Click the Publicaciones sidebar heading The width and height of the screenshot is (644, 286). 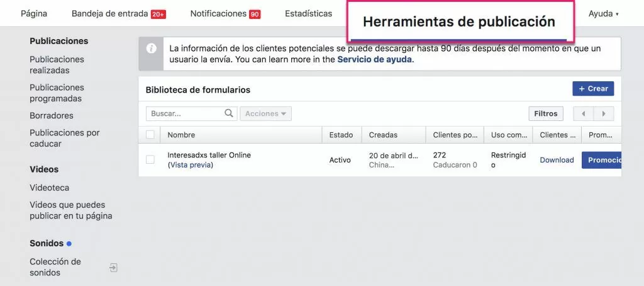click(x=58, y=41)
